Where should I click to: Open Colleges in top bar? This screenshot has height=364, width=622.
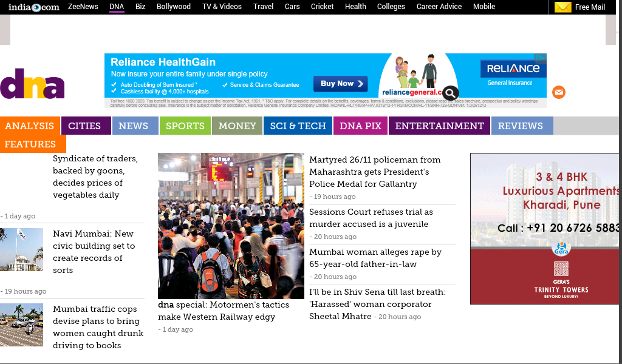coord(391,6)
